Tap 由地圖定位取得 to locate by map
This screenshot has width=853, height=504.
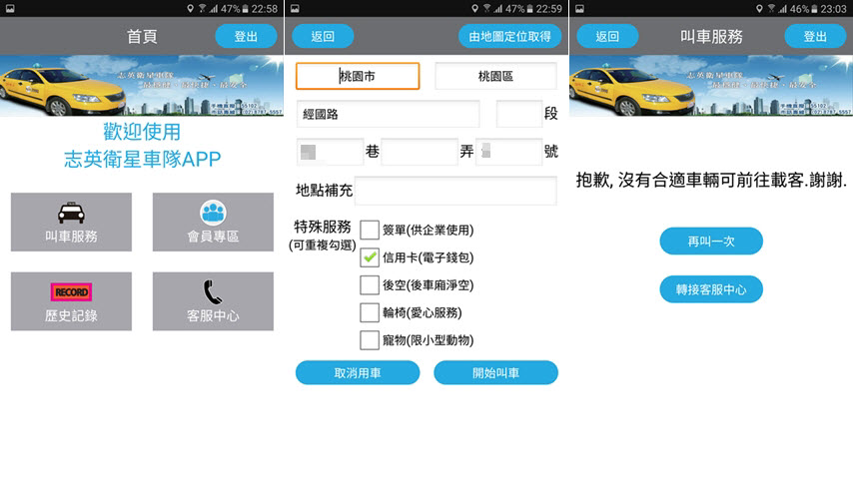pyautogui.click(x=509, y=36)
